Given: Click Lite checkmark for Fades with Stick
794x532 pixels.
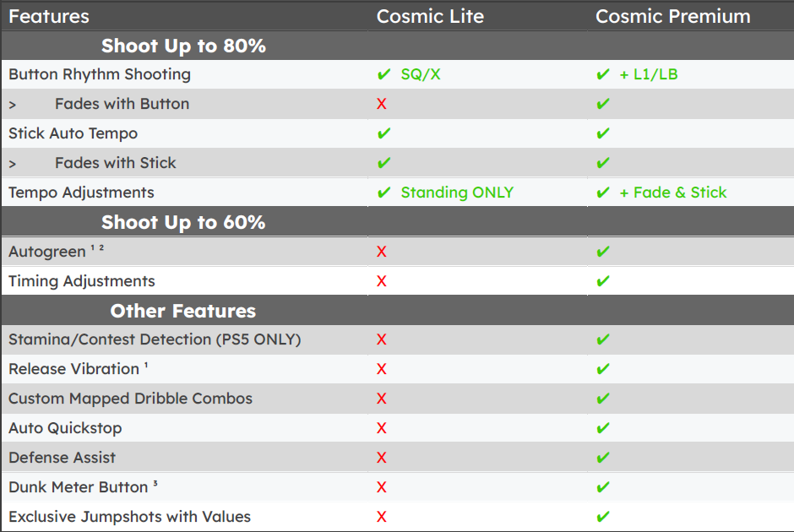Looking at the screenshot, I should pyautogui.click(x=383, y=163).
